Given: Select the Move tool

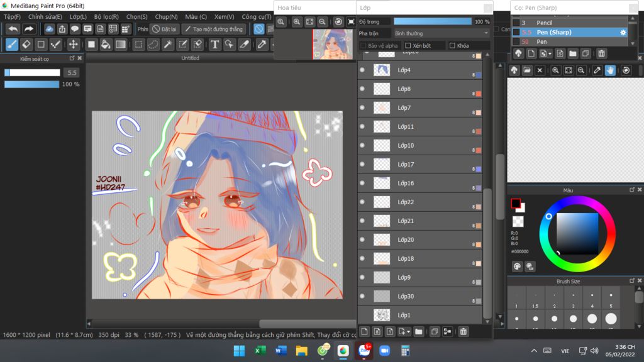Looking at the screenshot, I should point(73,45).
